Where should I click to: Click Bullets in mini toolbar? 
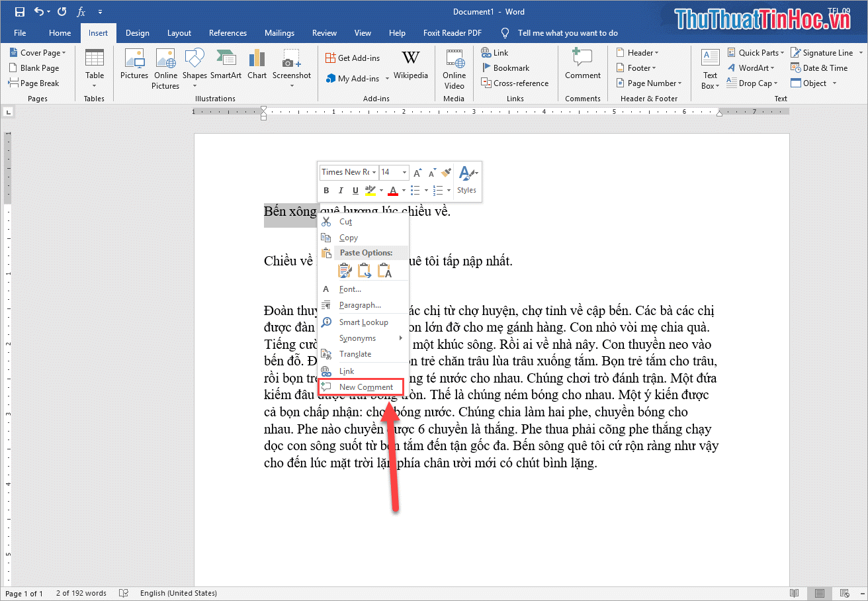(x=415, y=191)
